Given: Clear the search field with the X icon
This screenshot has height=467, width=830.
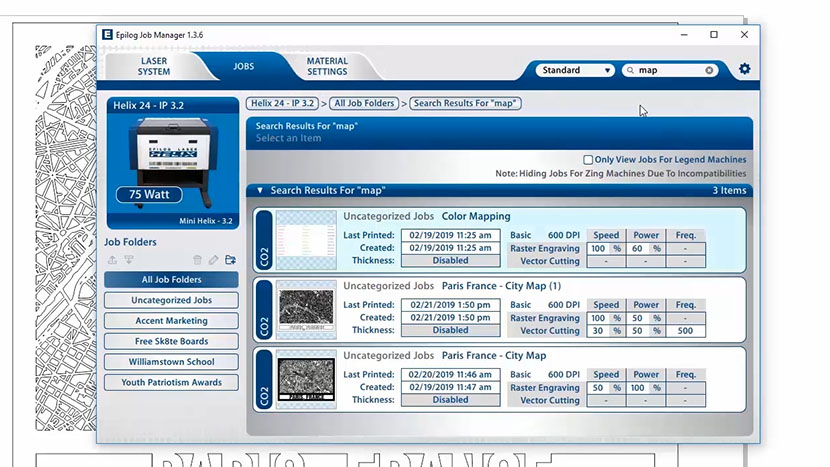Looking at the screenshot, I should click(710, 70).
